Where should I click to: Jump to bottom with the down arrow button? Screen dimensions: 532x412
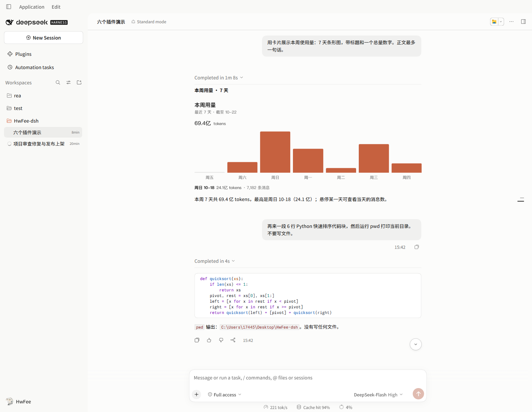point(416,344)
